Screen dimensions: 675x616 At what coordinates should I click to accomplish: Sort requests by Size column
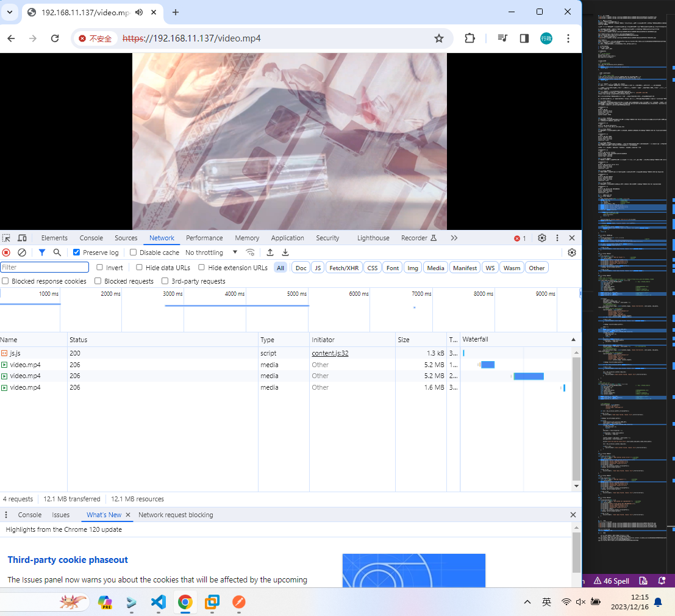pyautogui.click(x=421, y=340)
